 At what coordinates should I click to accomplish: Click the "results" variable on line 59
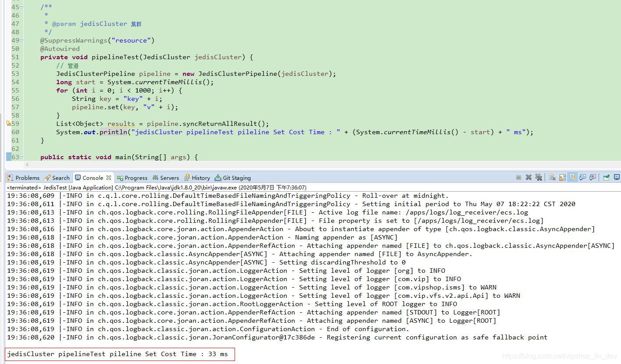tap(121, 124)
